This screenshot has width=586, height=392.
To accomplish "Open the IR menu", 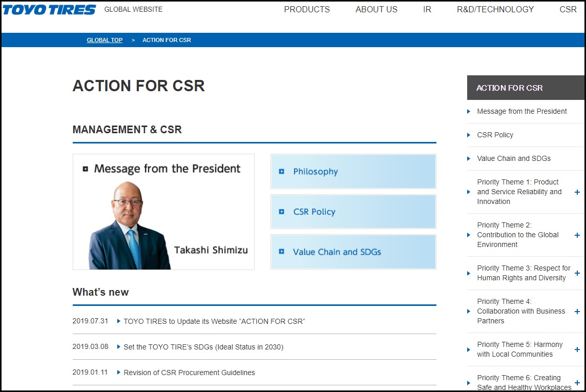I will (427, 9).
